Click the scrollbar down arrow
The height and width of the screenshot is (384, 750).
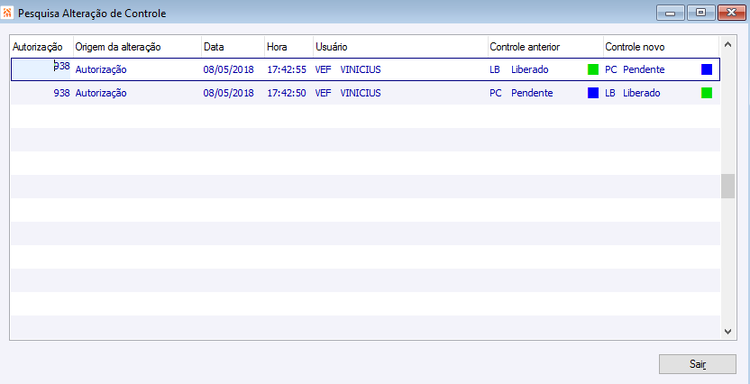pyautogui.click(x=728, y=331)
